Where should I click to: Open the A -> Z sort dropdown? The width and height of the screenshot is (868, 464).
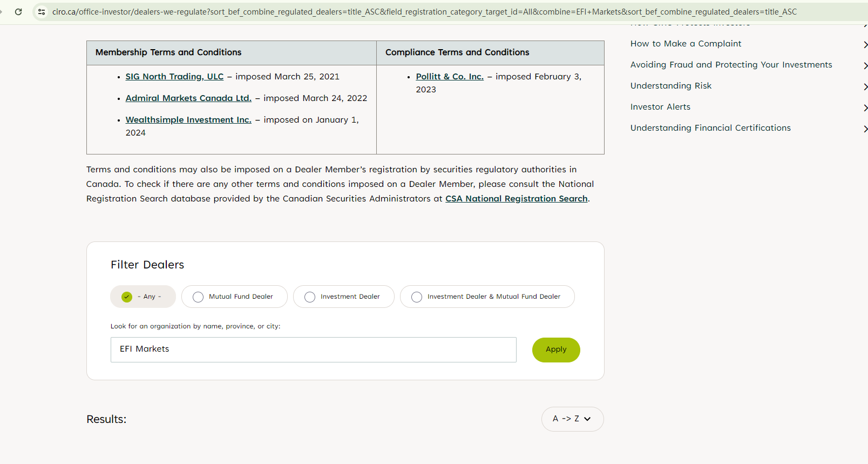coord(572,419)
